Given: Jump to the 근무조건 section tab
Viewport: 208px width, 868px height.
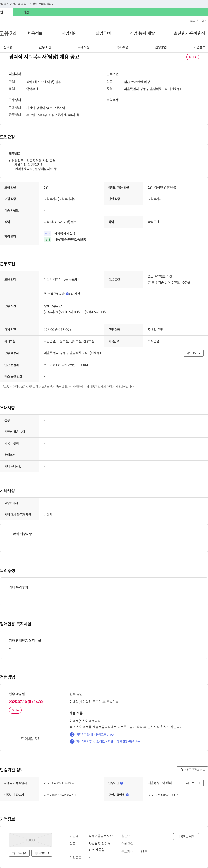Looking at the screenshot, I should click(45, 47).
